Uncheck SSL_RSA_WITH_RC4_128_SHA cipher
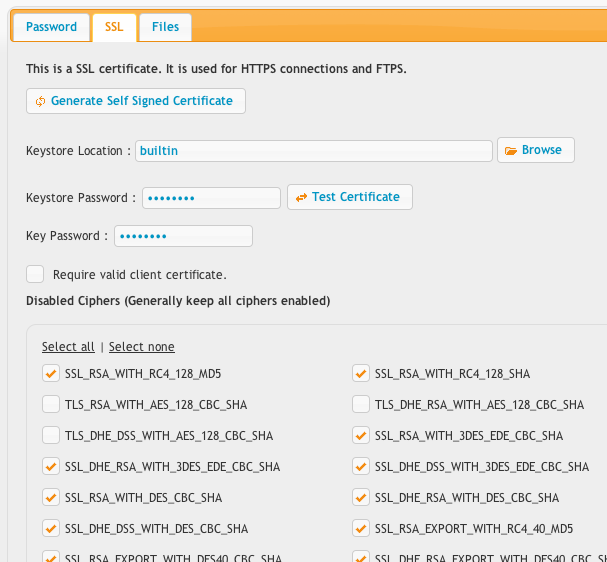The height and width of the screenshot is (562, 607). tap(361, 374)
